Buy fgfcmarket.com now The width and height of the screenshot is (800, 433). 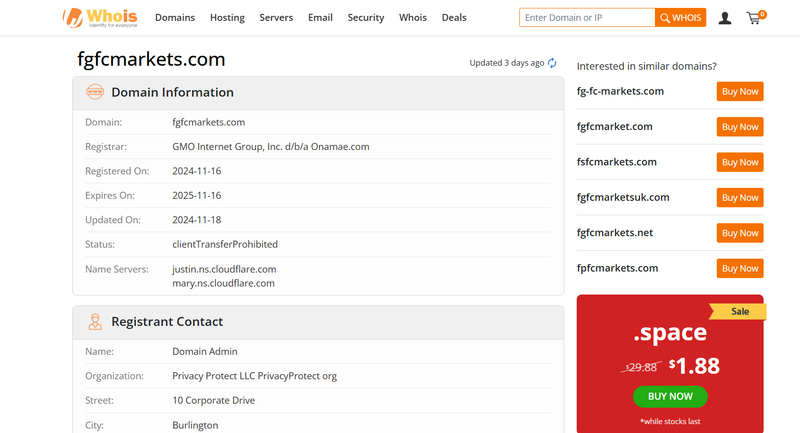(740, 126)
